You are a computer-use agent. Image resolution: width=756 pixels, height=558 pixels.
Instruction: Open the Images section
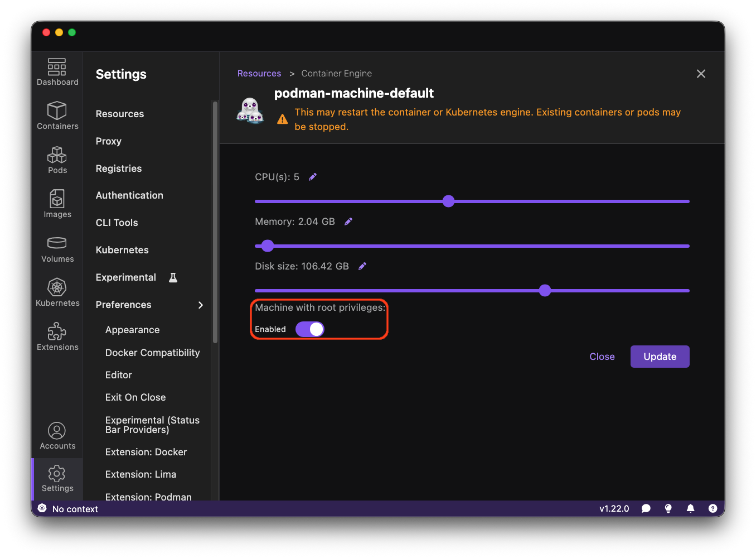click(57, 204)
